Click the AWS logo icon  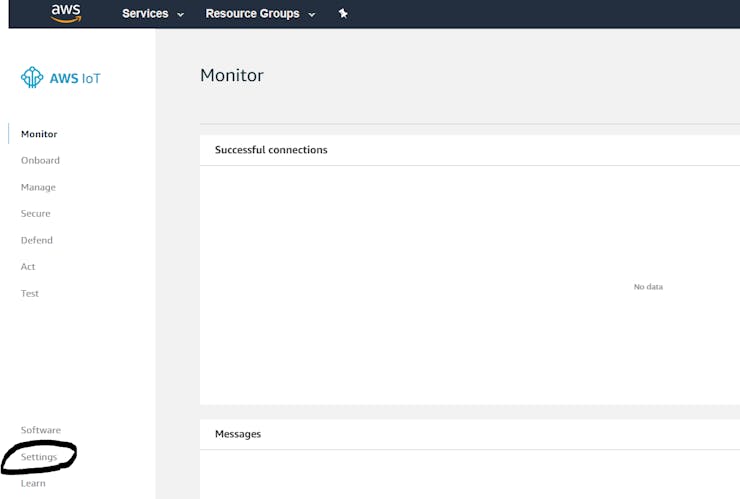[x=66, y=13]
